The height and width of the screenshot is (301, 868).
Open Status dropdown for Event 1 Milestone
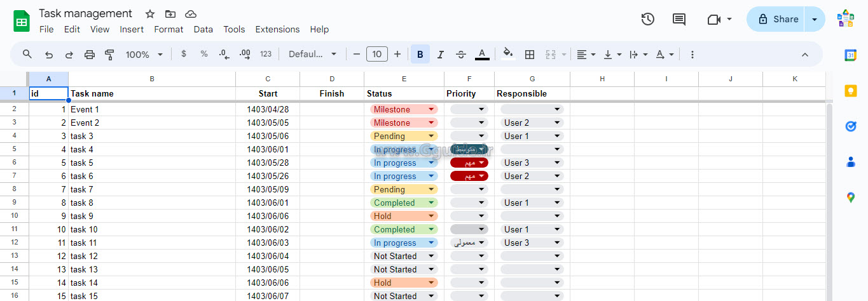click(x=431, y=109)
